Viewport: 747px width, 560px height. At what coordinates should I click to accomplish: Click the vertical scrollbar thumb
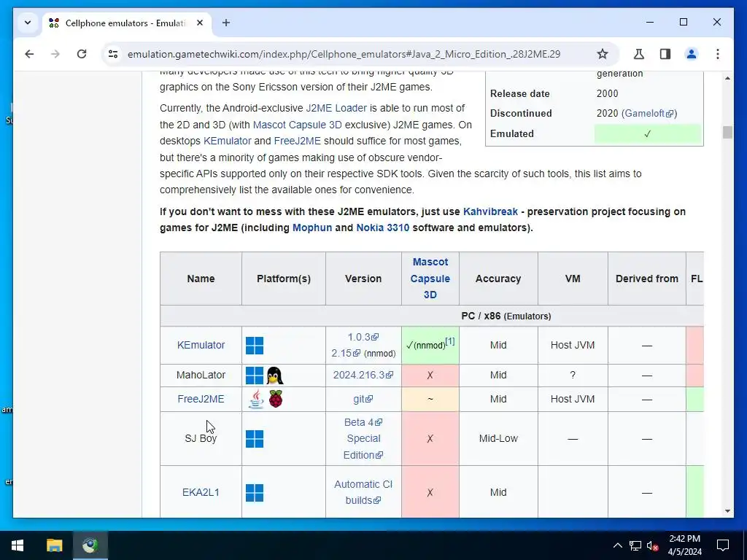click(727, 132)
